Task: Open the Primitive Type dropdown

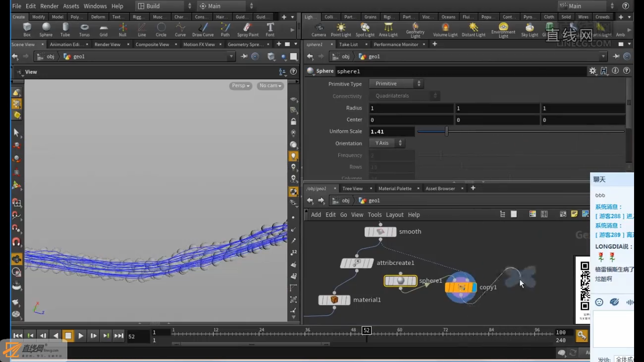Action: tap(396, 84)
